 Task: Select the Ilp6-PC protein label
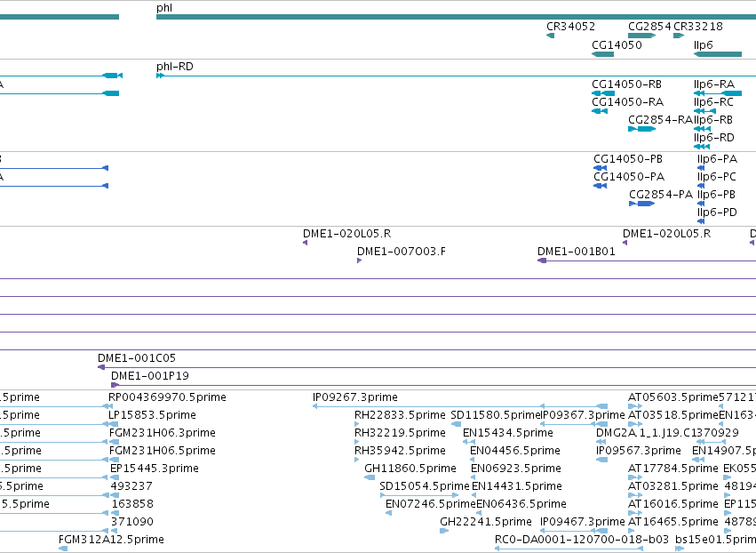point(716,177)
